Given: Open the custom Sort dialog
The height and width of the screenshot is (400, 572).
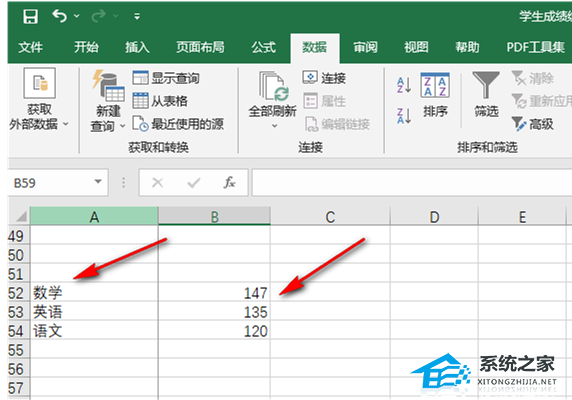Looking at the screenshot, I should 435,95.
